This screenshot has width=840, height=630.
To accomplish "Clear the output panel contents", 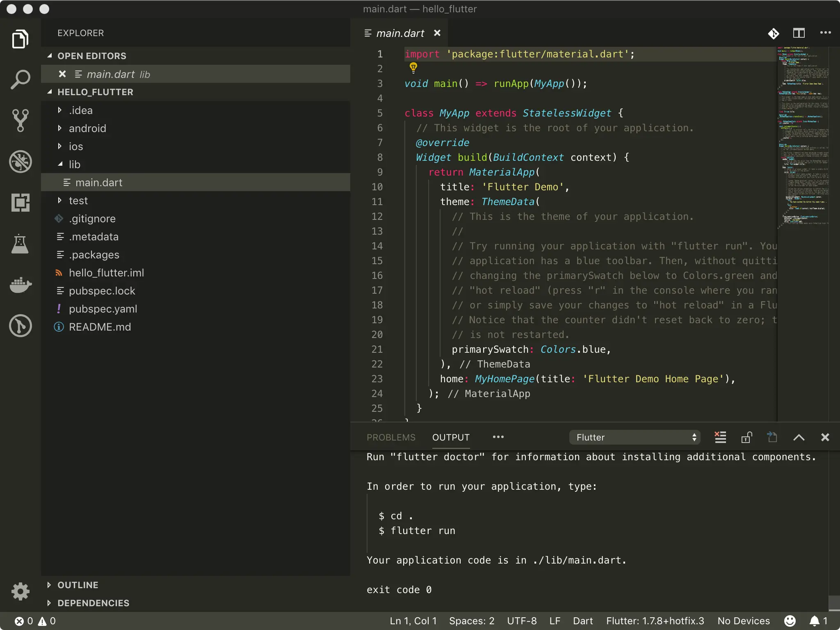I will 720,437.
